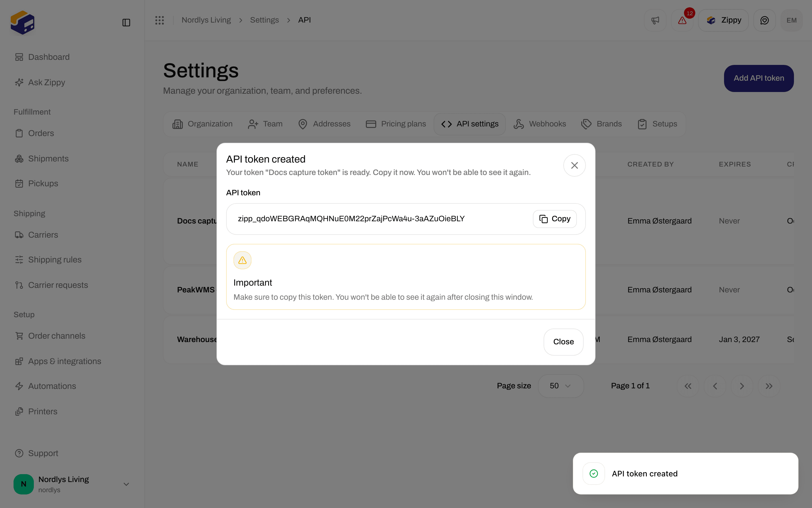Toggle the sidebar collapse icon
This screenshot has width=812, height=508.
126,23
